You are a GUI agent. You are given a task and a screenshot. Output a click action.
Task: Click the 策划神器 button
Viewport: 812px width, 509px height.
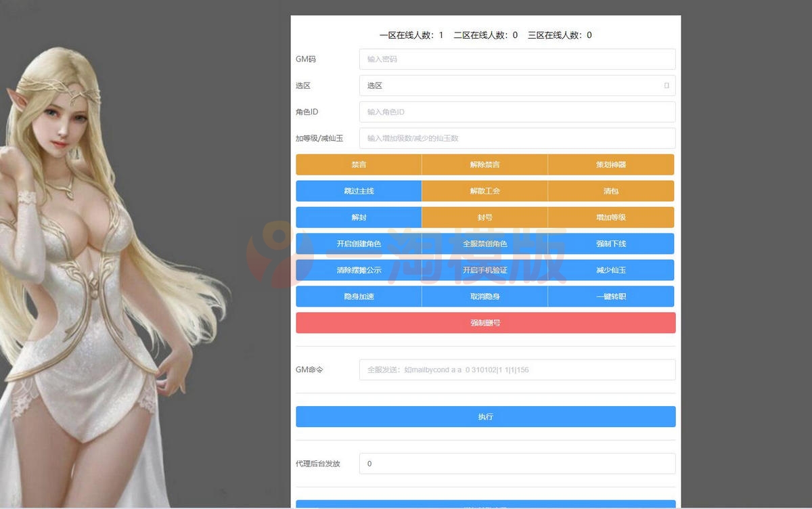click(x=611, y=164)
